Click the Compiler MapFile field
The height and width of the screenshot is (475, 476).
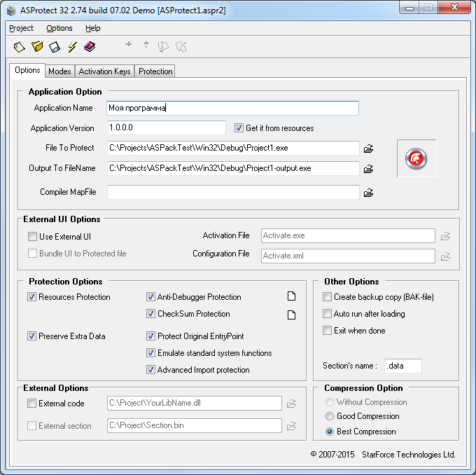pyautogui.click(x=233, y=193)
